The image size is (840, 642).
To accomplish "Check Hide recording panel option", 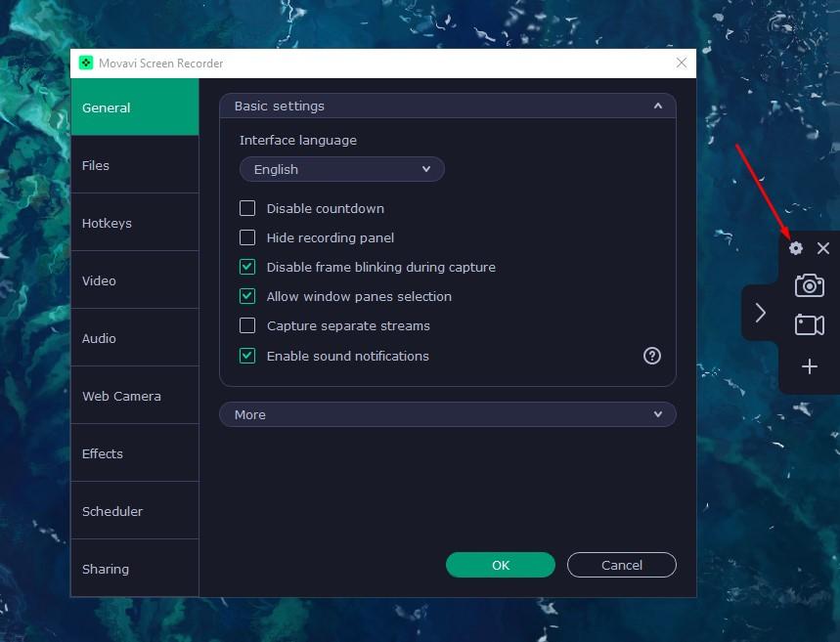I will [x=247, y=237].
